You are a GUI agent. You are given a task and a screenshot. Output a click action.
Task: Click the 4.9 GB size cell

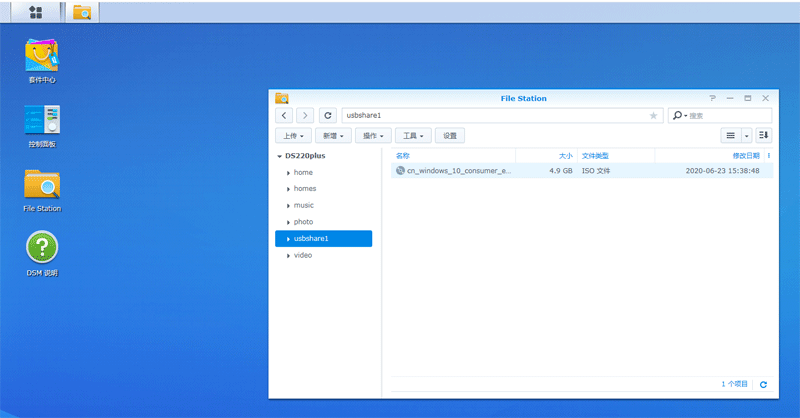pos(561,170)
